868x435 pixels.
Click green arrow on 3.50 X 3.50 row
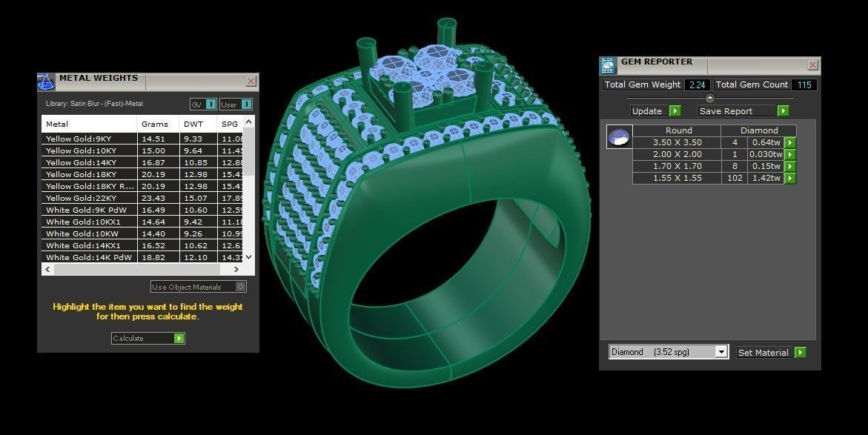coord(790,142)
